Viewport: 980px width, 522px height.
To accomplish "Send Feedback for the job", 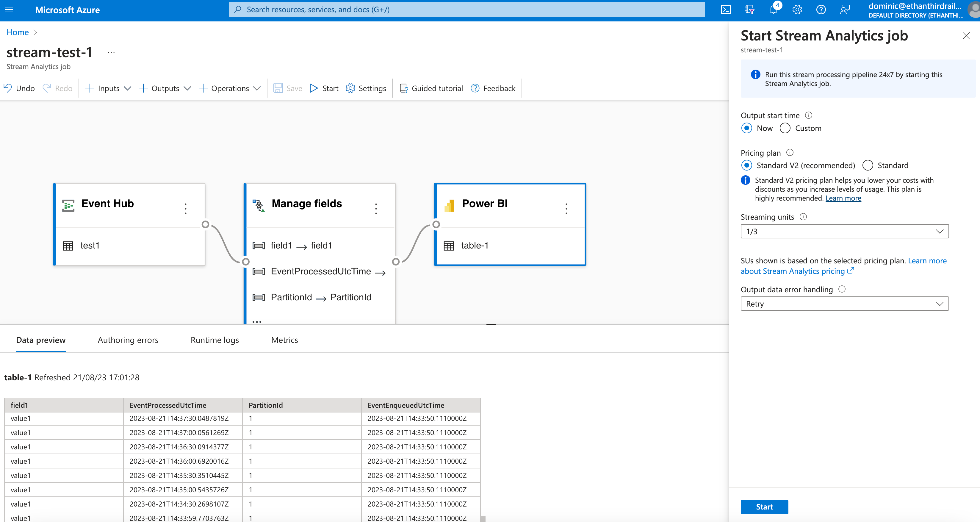I will click(493, 88).
